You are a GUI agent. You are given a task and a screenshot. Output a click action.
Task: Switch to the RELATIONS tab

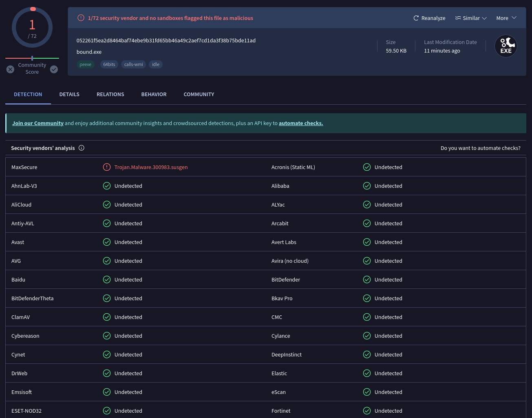click(110, 94)
